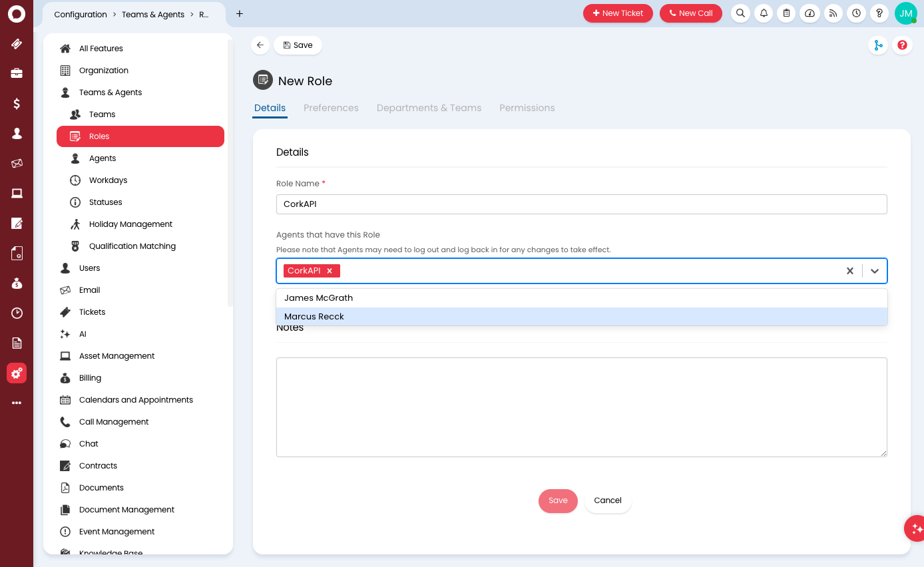
Task: Click the back arrow next to Save
Action: [260, 45]
